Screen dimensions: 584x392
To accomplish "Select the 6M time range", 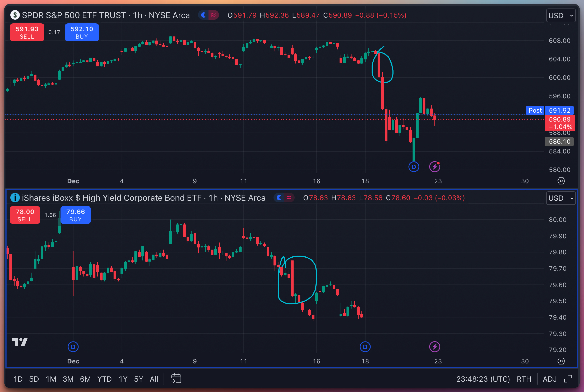I will 85,379.
